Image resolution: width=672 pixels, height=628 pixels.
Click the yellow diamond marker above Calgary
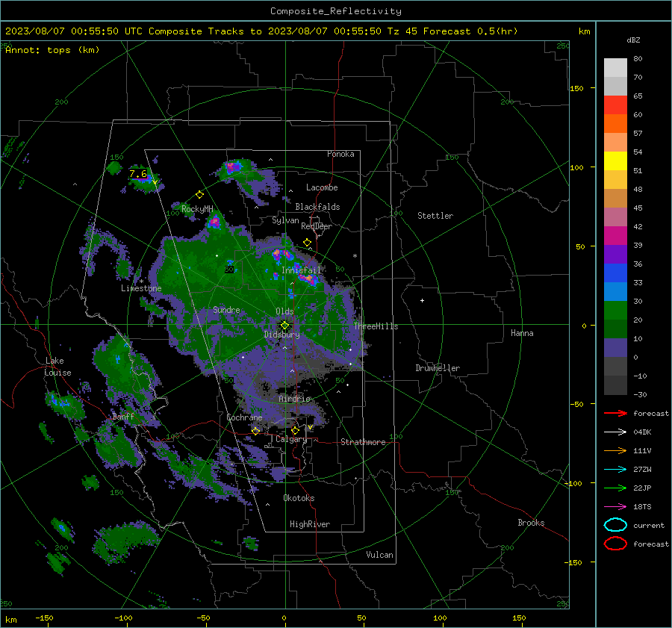click(295, 430)
